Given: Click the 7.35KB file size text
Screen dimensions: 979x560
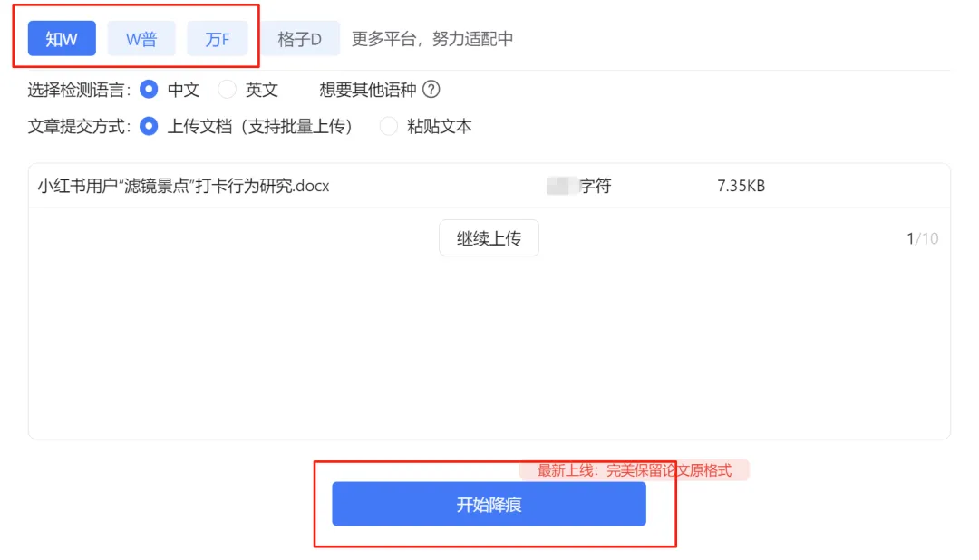Looking at the screenshot, I should 742,186.
